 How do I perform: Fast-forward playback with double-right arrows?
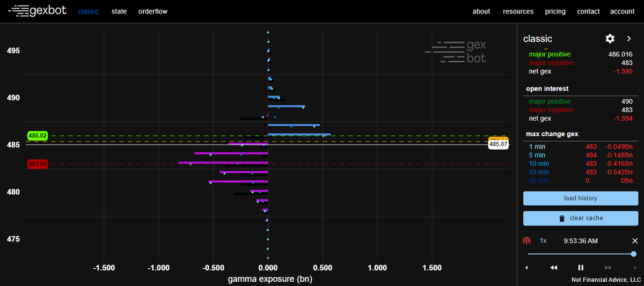coord(608,267)
